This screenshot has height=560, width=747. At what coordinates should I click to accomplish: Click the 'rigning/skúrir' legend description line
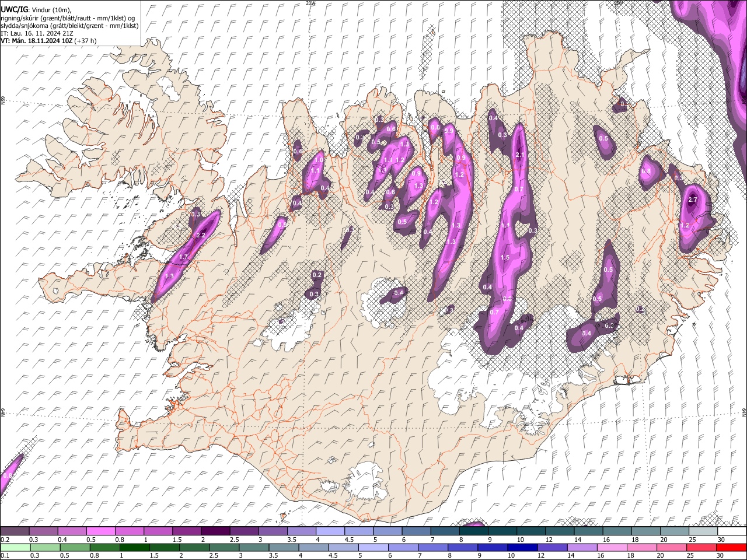pyautogui.click(x=68, y=18)
